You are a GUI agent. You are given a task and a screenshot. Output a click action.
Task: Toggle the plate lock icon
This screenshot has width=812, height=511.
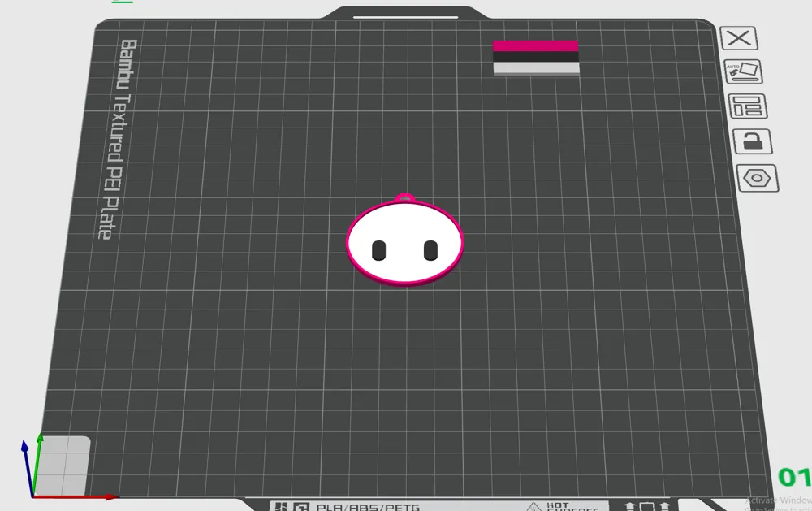753,141
